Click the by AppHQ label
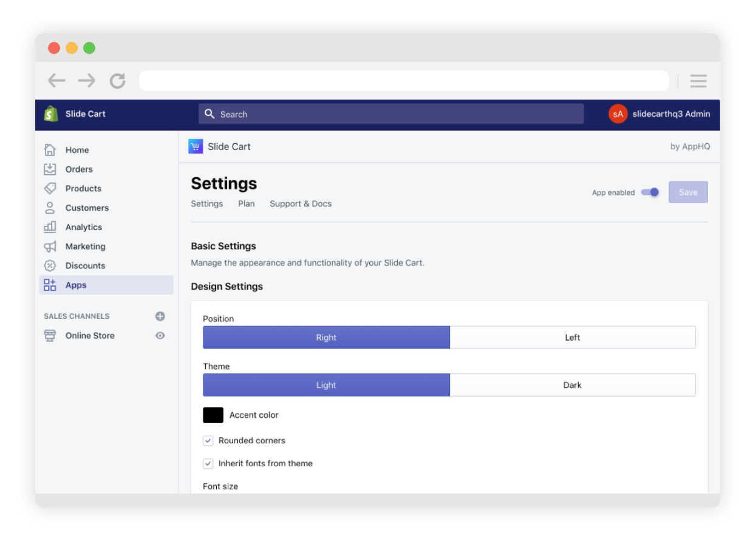756x541 pixels. point(690,146)
